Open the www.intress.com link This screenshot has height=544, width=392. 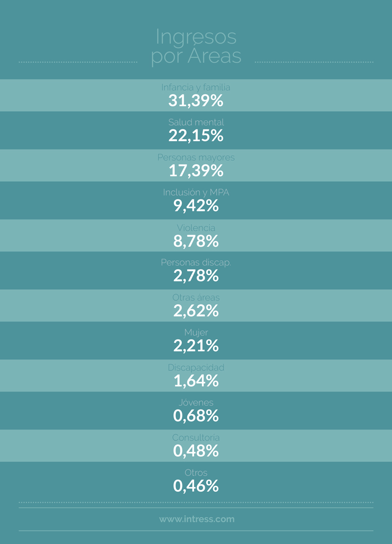196,519
